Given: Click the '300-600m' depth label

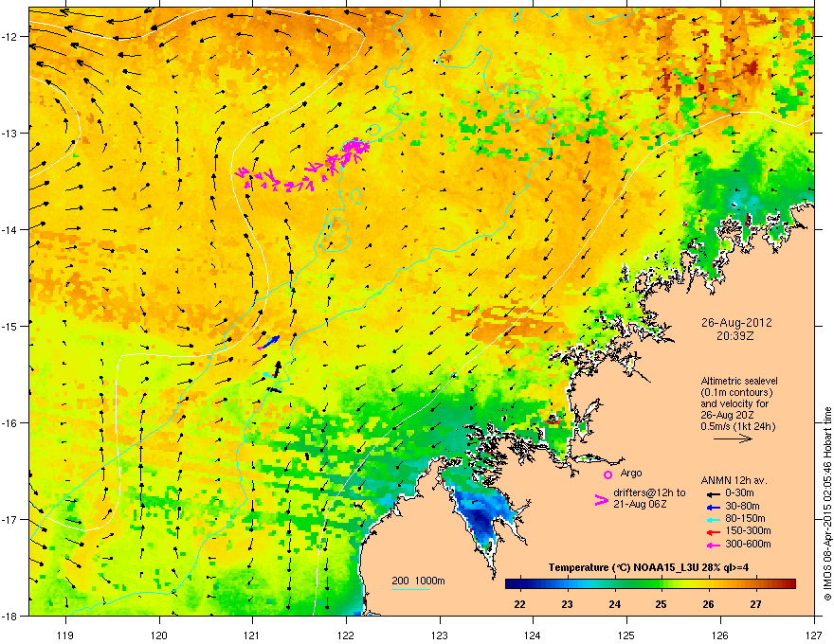Looking at the screenshot, I should (x=748, y=545).
